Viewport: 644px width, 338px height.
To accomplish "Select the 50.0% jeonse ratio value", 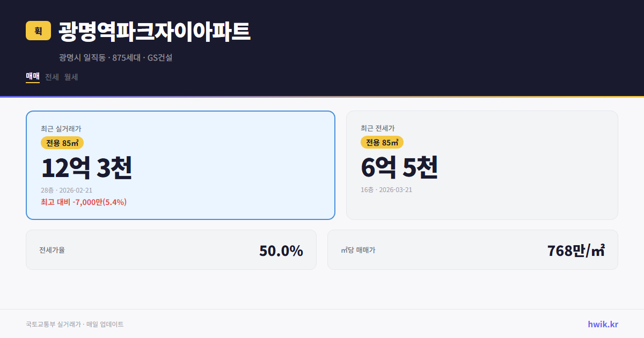I will (281, 249).
